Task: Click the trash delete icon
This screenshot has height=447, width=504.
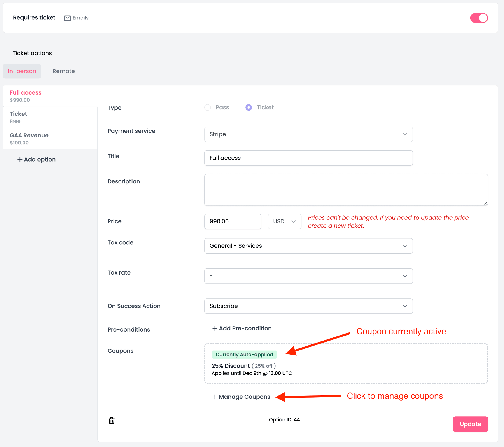Action: pyautogui.click(x=111, y=420)
